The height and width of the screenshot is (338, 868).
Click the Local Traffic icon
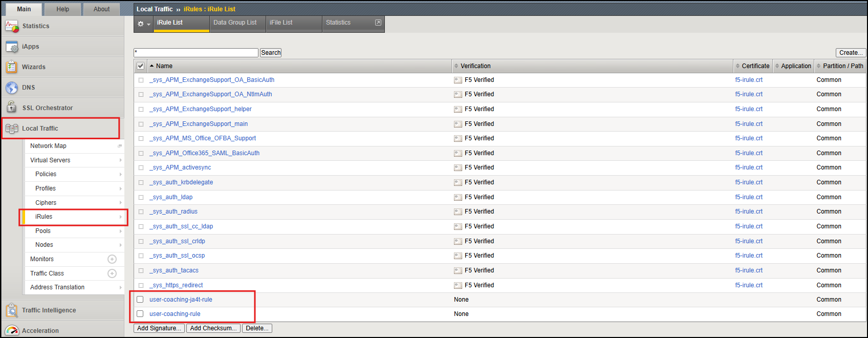[12, 129]
